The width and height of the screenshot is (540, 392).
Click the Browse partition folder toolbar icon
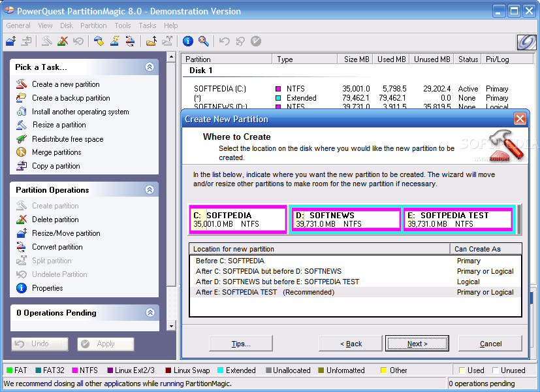coord(151,41)
